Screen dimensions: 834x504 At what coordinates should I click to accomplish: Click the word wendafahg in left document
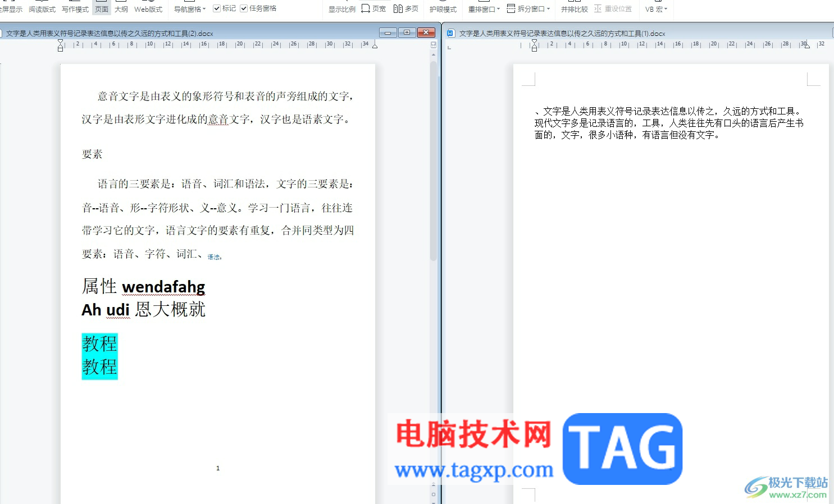coord(163,287)
